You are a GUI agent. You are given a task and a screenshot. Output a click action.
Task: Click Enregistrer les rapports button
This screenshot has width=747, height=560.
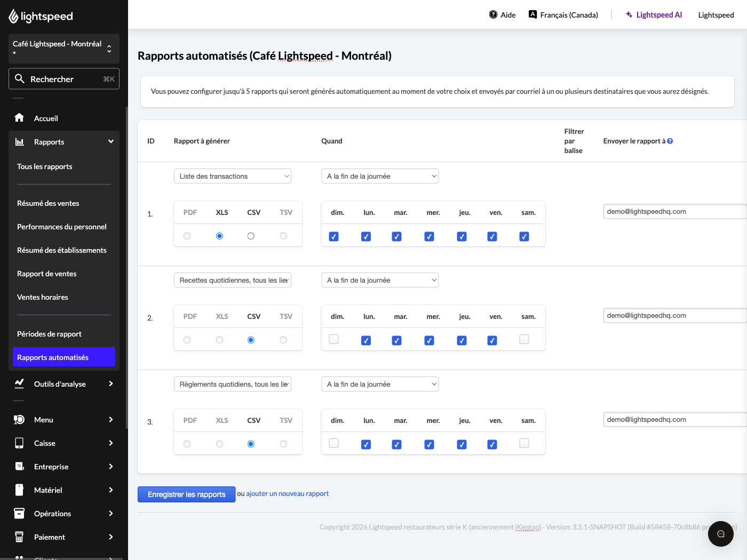(187, 494)
